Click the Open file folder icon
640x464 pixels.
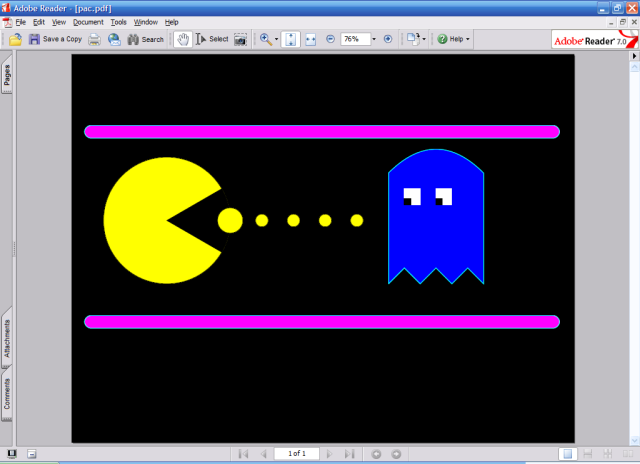pos(15,39)
